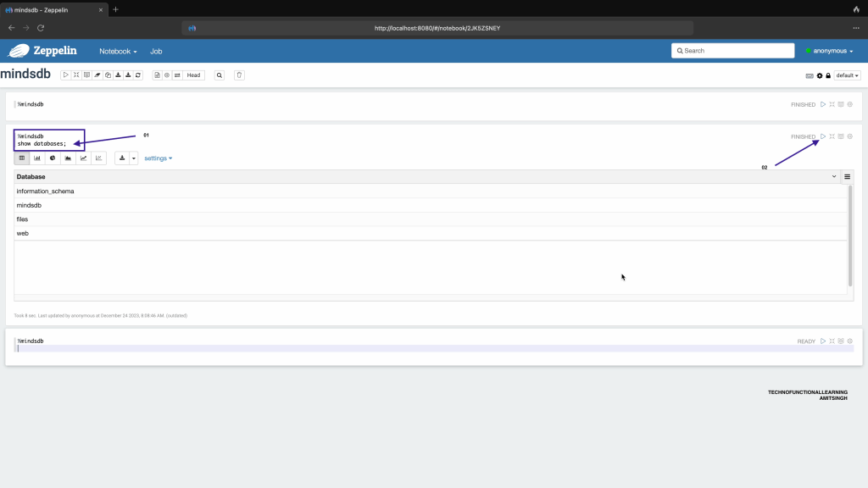868x488 pixels.
Task: Open the default view mode dropdown
Action: click(847, 75)
